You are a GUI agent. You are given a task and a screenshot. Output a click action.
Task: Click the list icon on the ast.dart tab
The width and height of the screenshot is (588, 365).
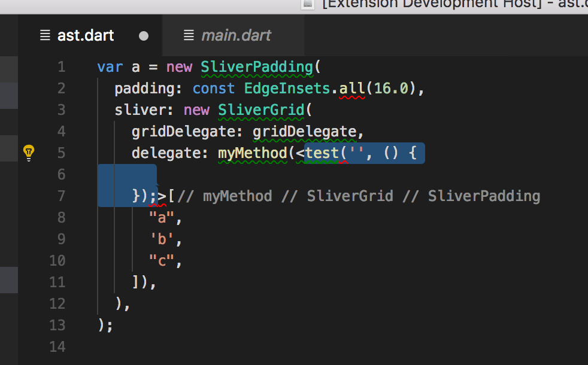44,35
